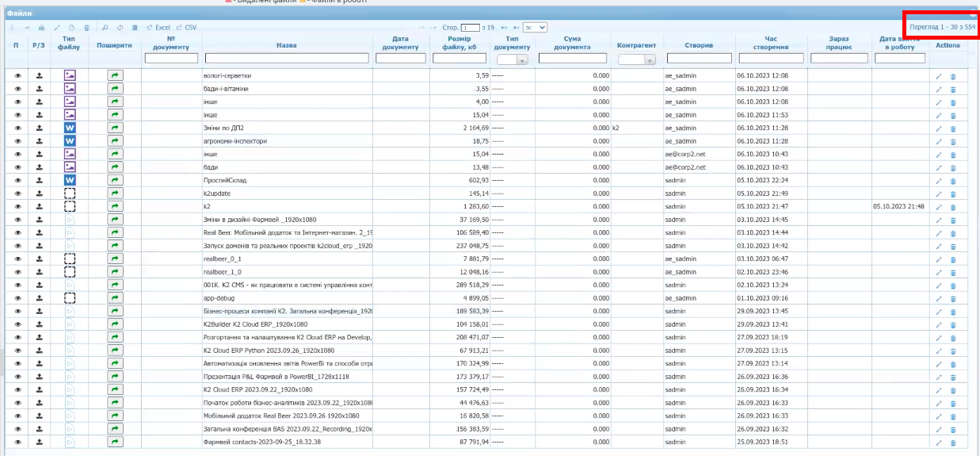Delete the K2Builder K2 Cloud ERP row
This screenshot has width=980, height=456.
953,324
